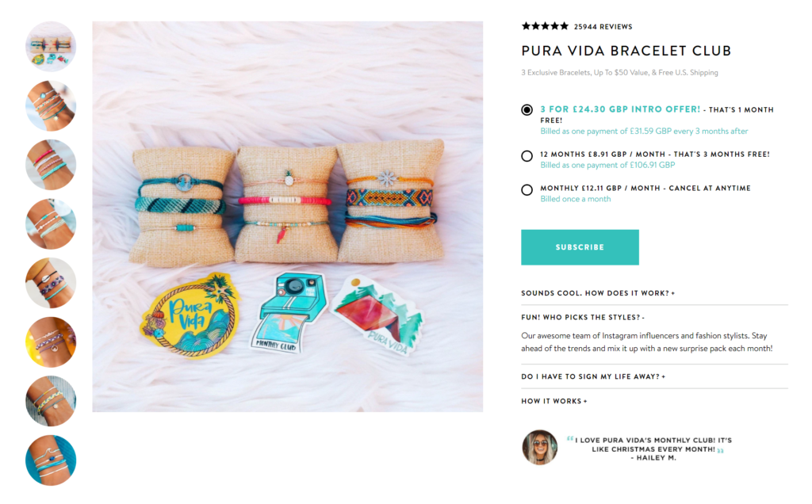
Task: View last thumbnail with bright blue background
Action: point(51,460)
